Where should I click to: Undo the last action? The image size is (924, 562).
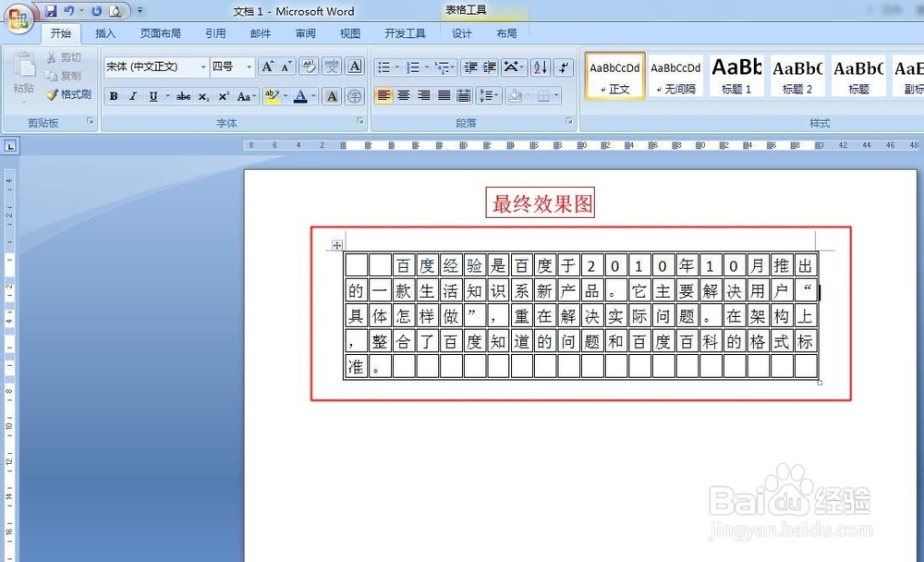tap(69, 10)
